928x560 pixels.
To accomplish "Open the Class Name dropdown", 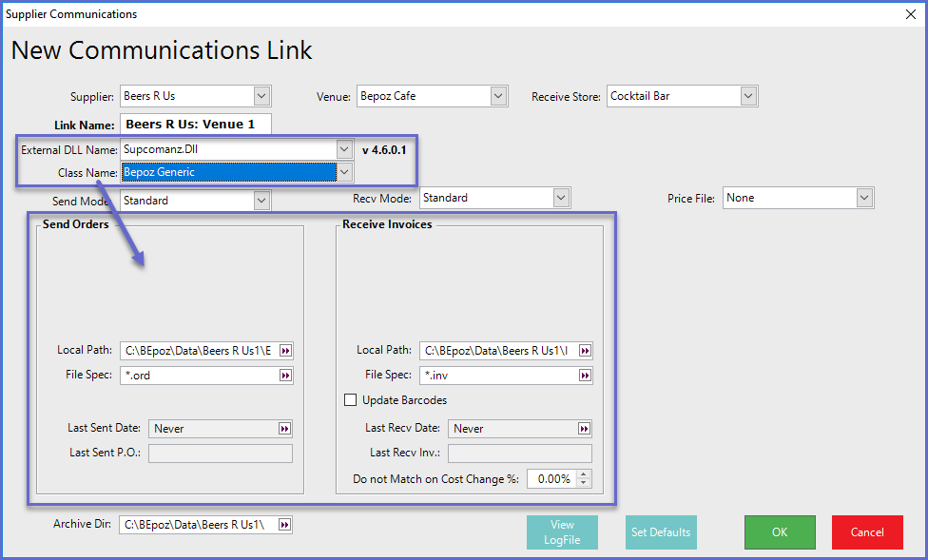I will pyautogui.click(x=344, y=172).
